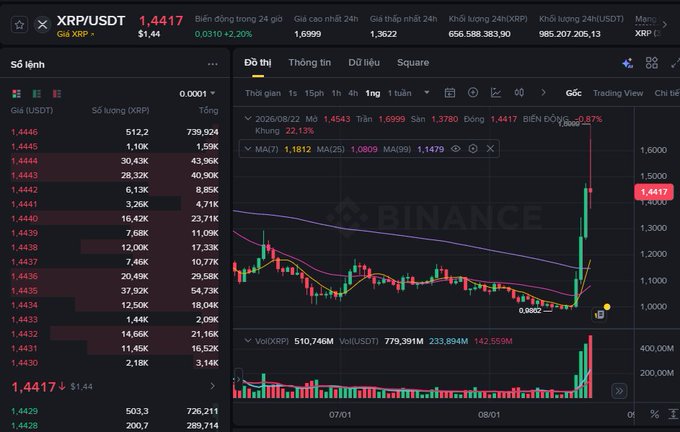This screenshot has width=680, height=432.
Task: Click the MA(7) 1,1812 value
Action: pyautogui.click(x=298, y=149)
